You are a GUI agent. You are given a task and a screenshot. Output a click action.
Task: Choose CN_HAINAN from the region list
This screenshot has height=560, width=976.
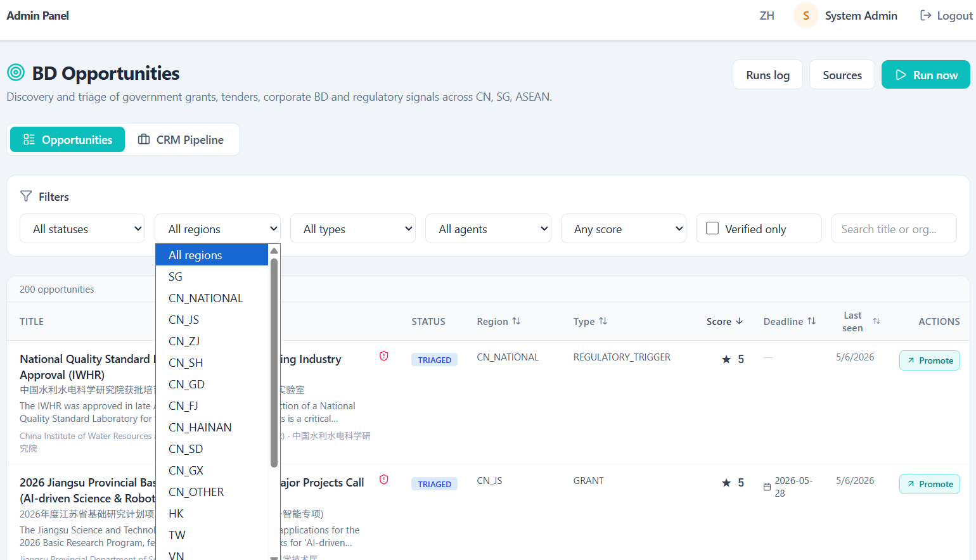(212, 427)
